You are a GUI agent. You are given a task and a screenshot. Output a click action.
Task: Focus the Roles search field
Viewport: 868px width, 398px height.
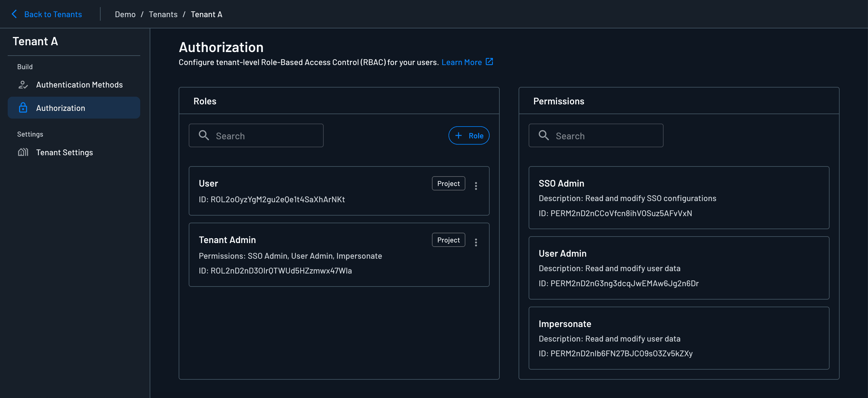pos(266,136)
